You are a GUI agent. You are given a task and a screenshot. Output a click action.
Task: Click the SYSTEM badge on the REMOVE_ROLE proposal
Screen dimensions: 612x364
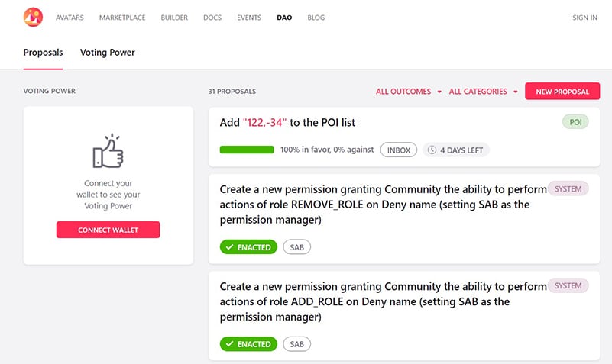tap(568, 189)
